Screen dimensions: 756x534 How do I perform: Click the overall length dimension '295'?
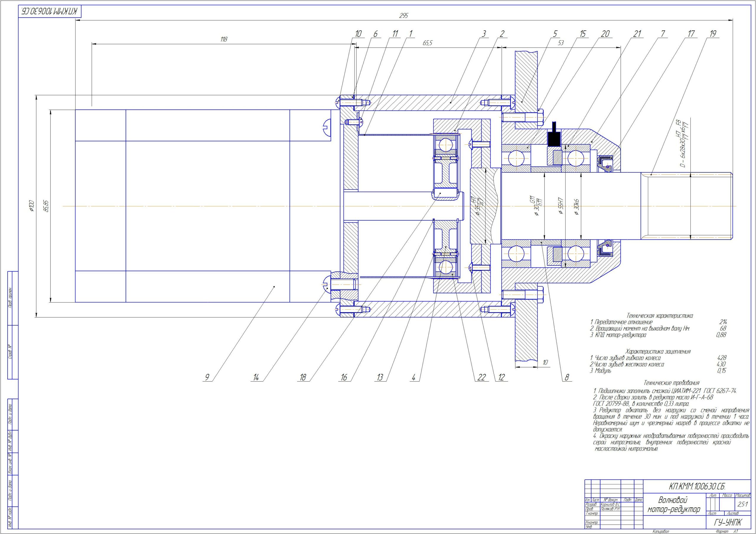coord(403,16)
